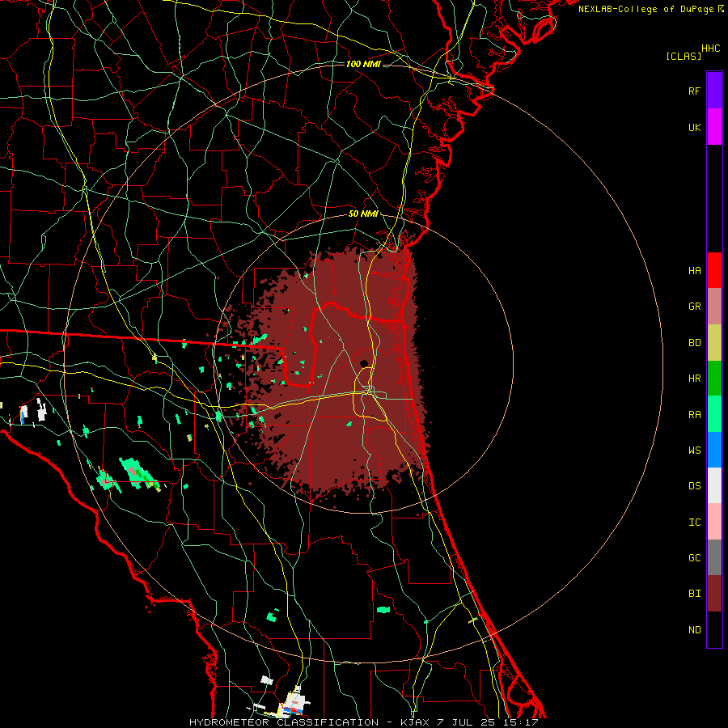
Task: Click the '100 NMI' range ring label
Action: (363, 64)
